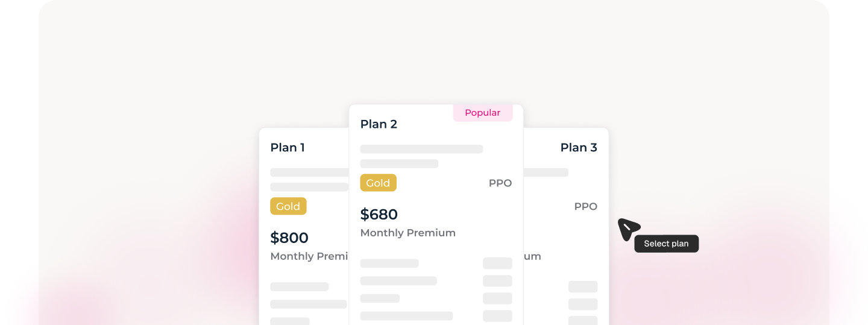Select the Plan 2 title
The width and height of the screenshot is (868, 325).
point(379,124)
